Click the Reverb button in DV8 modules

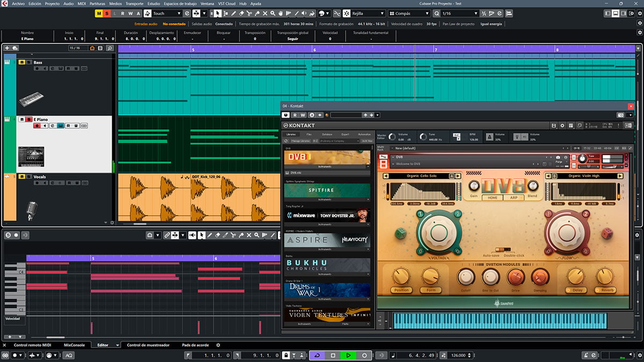[605, 290]
